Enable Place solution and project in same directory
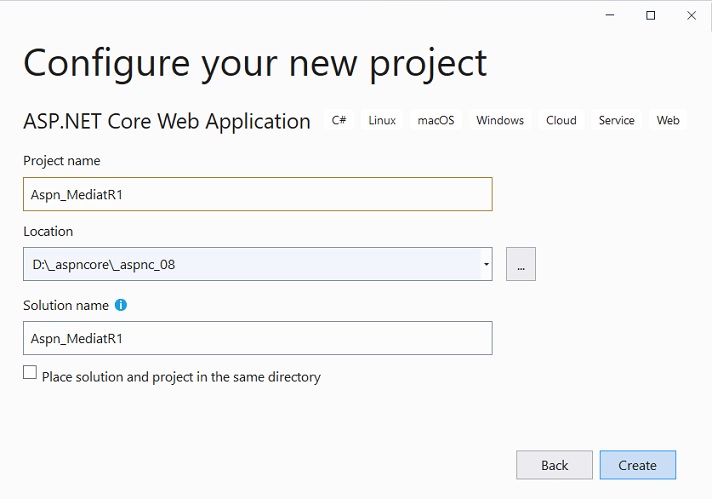The height and width of the screenshot is (499, 712). (30, 372)
